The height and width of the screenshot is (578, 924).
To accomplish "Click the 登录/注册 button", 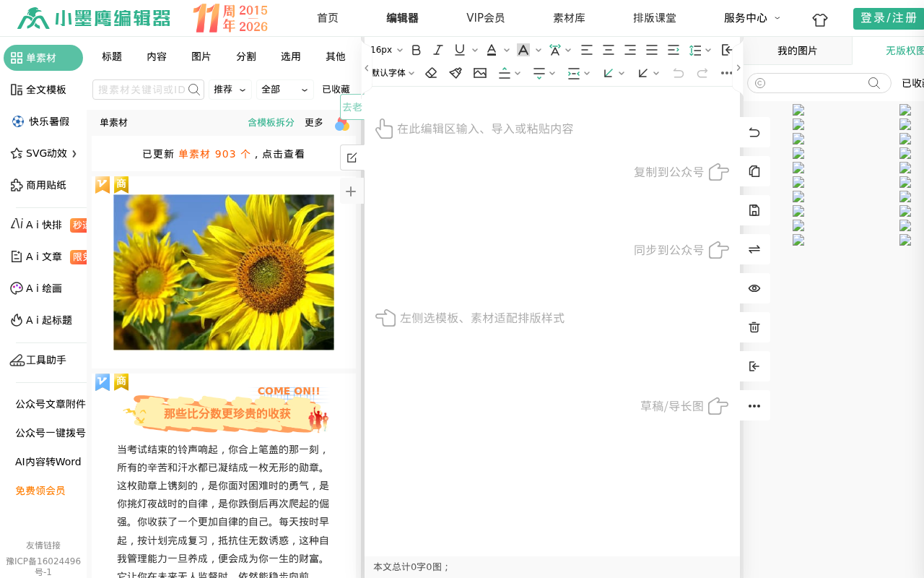I will pyautogui.click(x=889, y=18).
